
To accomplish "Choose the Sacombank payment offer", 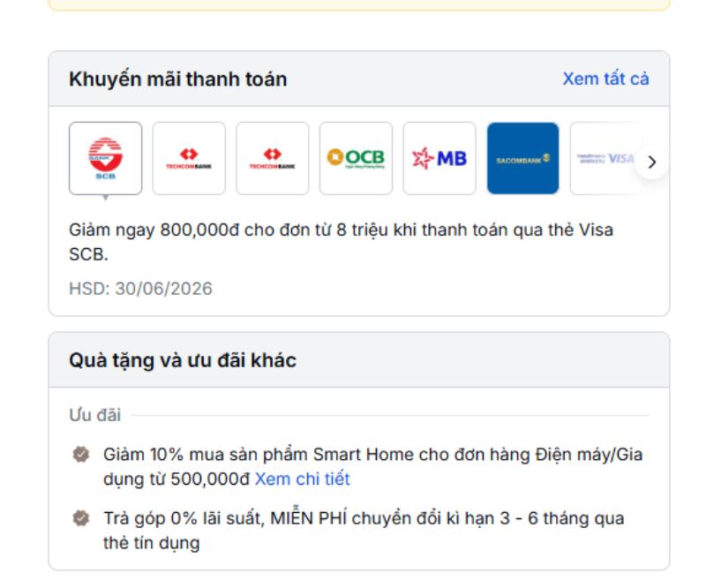I will coord(522,158).
